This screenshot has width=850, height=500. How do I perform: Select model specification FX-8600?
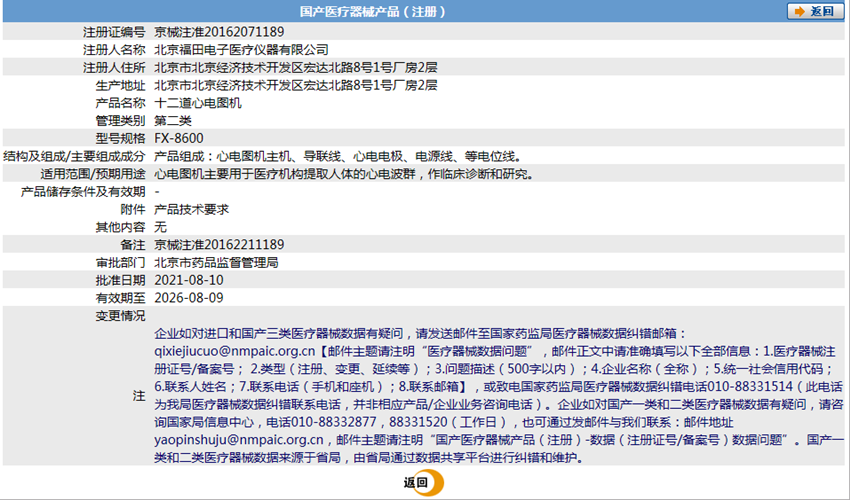coord(178,138)
